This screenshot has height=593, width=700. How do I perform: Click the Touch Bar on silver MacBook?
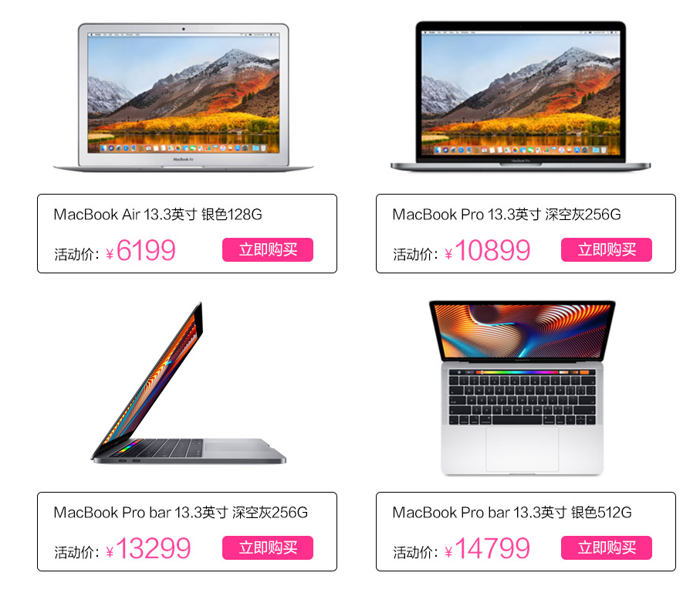click(x=522, y=372)
